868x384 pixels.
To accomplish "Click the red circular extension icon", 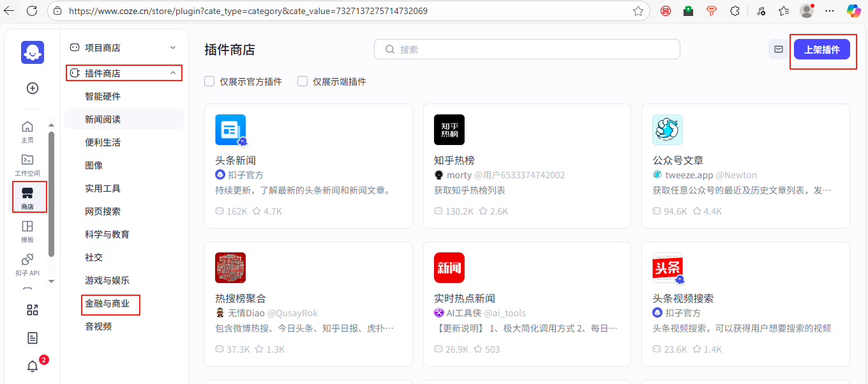I will 666,11.
